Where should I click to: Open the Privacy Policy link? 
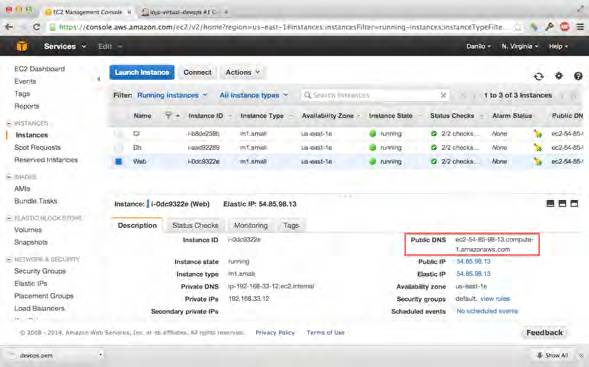(275, 332)
